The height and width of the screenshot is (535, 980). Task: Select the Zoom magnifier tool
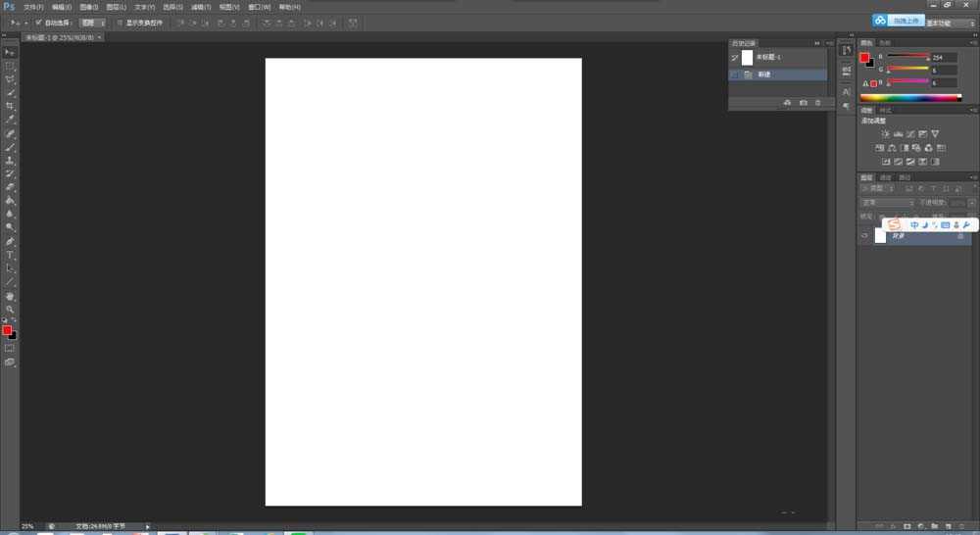(x=10, y=310)
